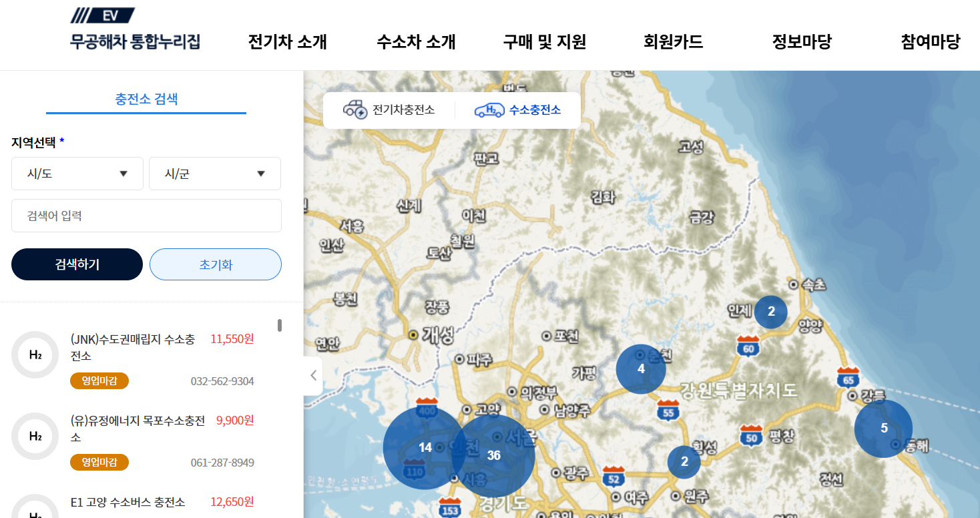Viewport: 980px width, 518px height.
Task: Open the 정보마당 menu
Action: coord(802,41)
